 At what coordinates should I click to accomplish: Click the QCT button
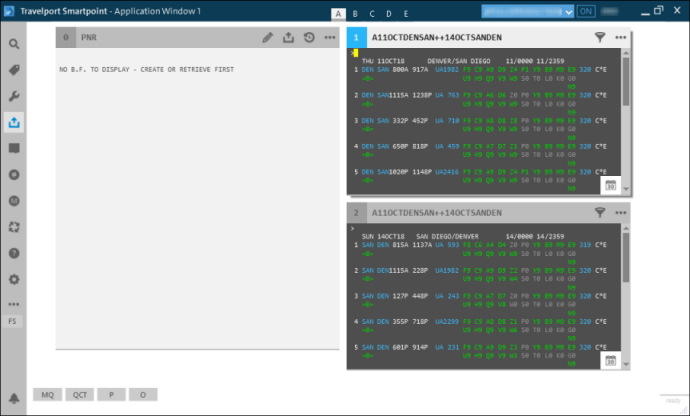coord(79,395)
